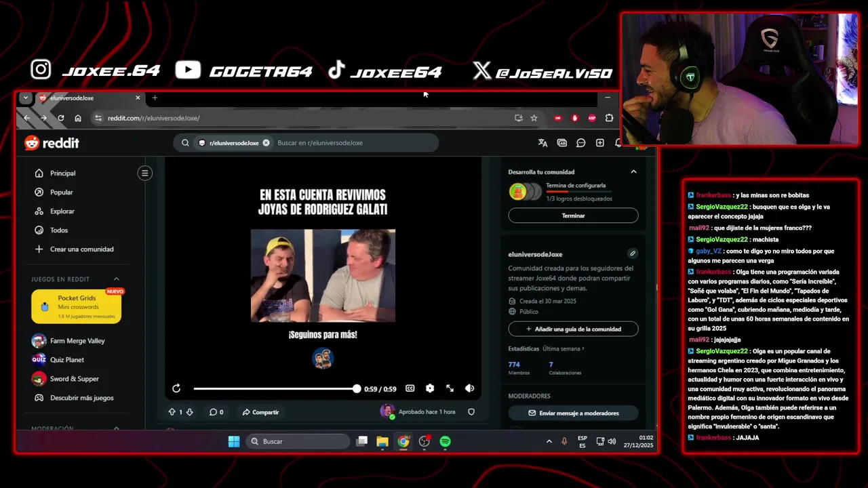This screenshot has height=488, width=868.
Task: Open comments on the post
Action: (216, 412)
